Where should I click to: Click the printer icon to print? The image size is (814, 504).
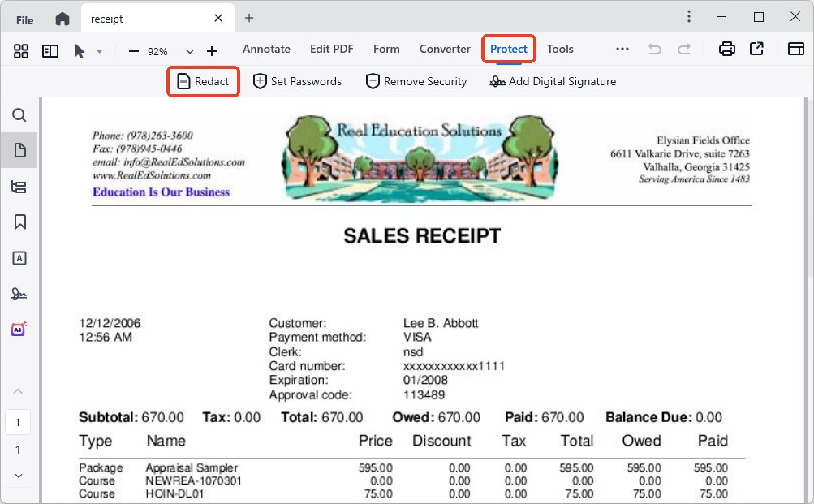[x=727, y=50]
